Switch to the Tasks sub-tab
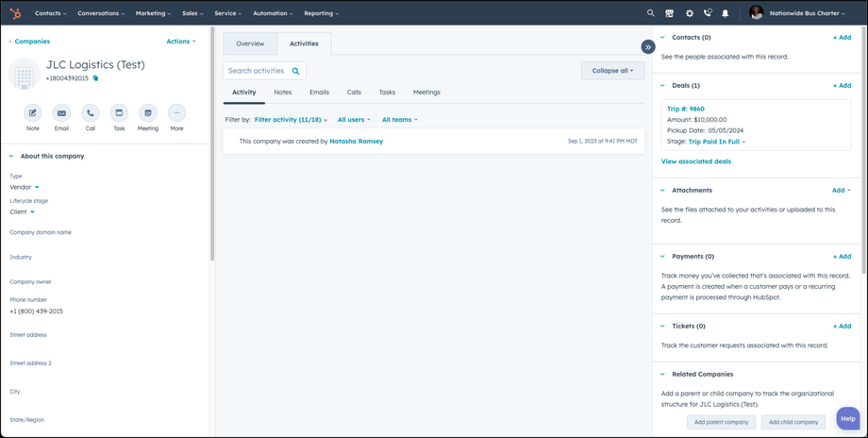 tap(387, 93)
